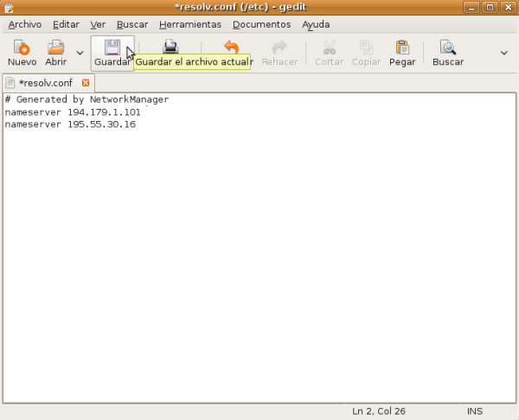519x420 pixels.
Task: Toggle the INS insert mode indicator
Action: click(x=475, y=410)
